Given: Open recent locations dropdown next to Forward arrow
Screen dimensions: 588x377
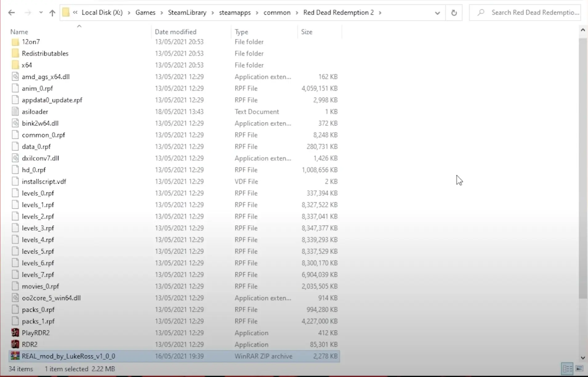Looking at the screenshot, I should tap(41, 13).
